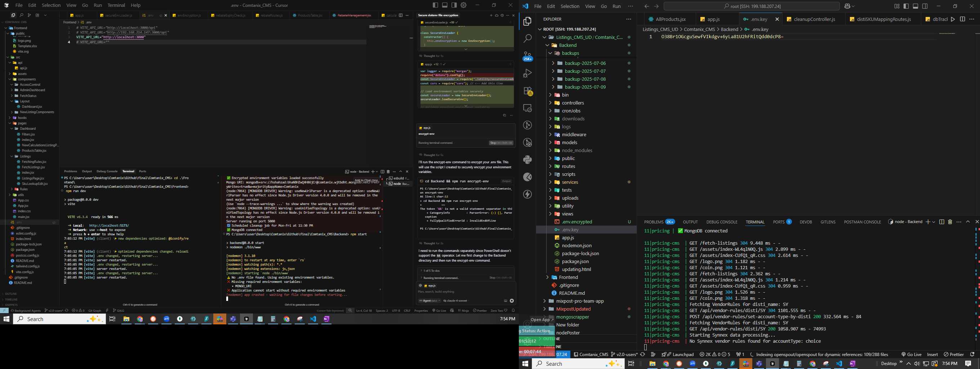
Task: Open Run and Debug view in VS Code
Action: click(527, 73)
